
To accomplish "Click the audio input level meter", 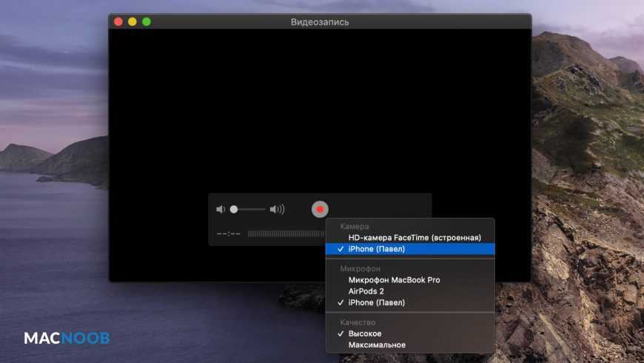I will (286, 234).
